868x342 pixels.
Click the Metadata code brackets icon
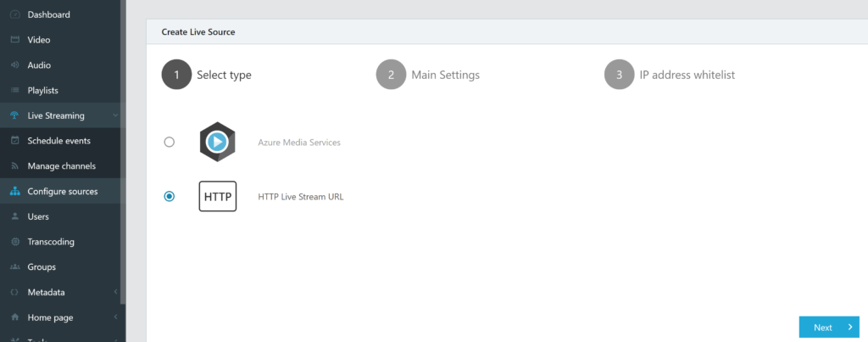coord(15,293)
